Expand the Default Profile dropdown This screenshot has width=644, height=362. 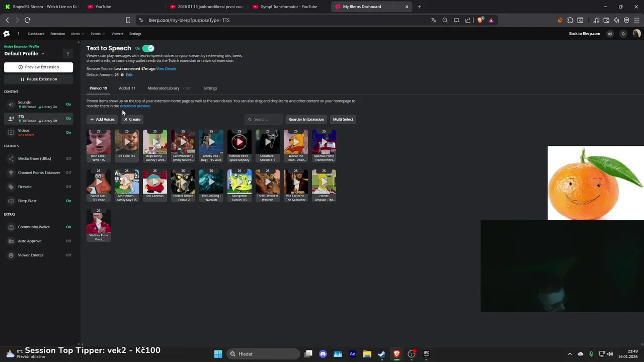pyautogui.click(x=24, y=53)
